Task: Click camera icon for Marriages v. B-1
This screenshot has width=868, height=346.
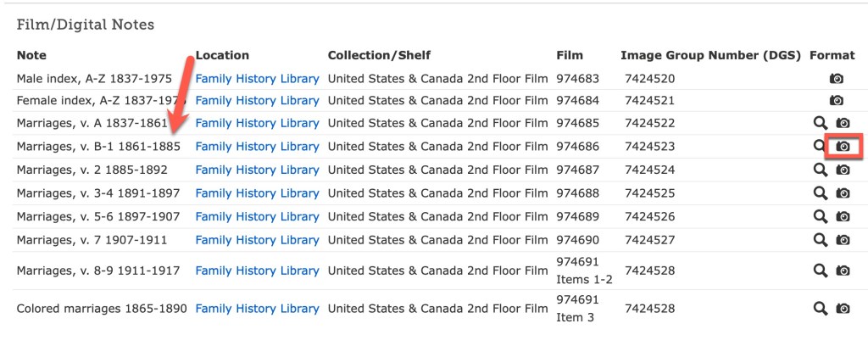Action: 843,147
